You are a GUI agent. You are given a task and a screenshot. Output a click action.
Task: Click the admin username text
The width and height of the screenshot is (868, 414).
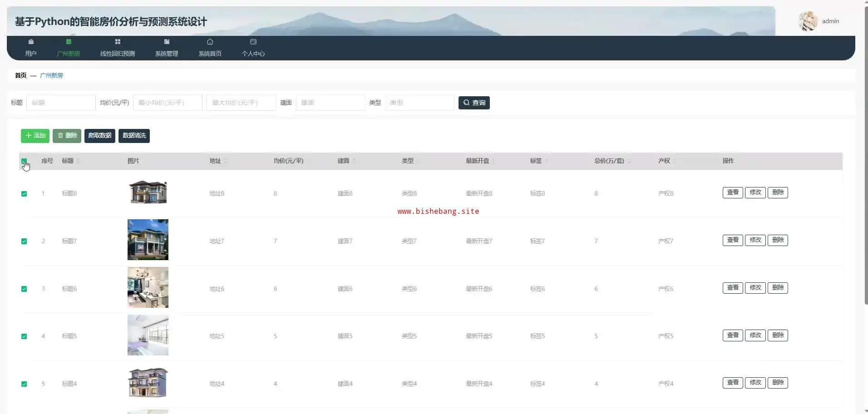(830, 21)
